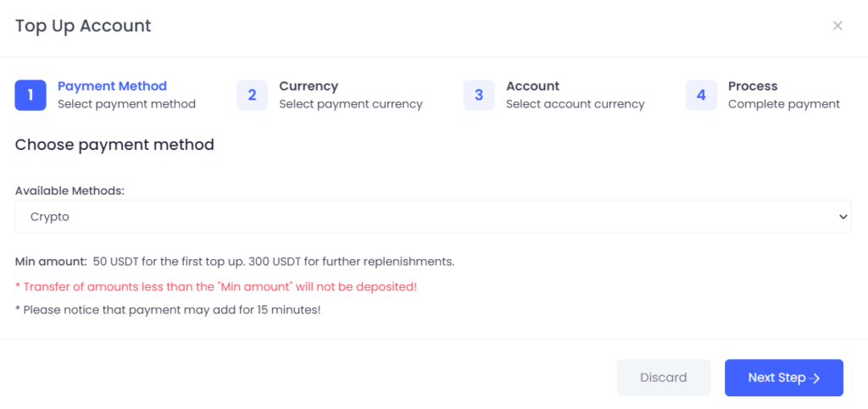
Task: Click the 'Complete payment' subtitle
Action: coord(784,104)
